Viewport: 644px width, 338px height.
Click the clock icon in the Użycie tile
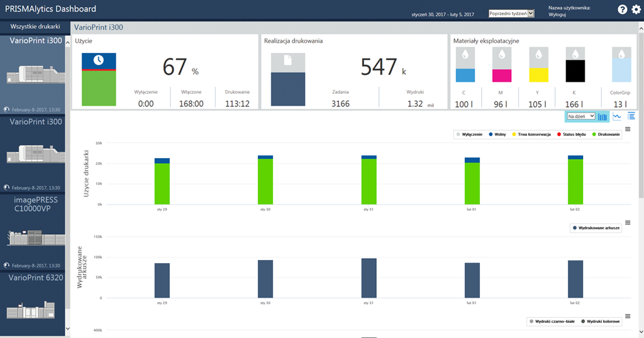pyautogui.click(x=99, y=60)
